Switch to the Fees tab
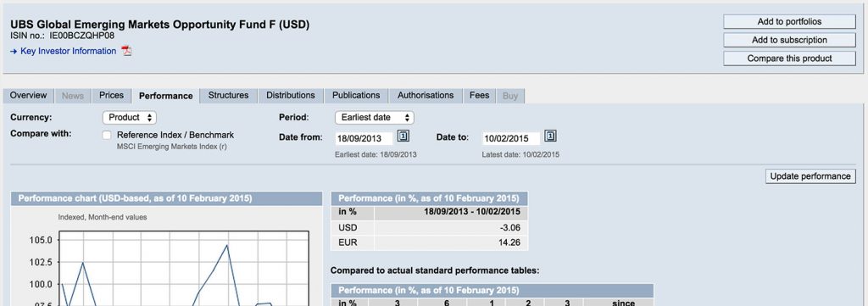 (x=480, y=95)
